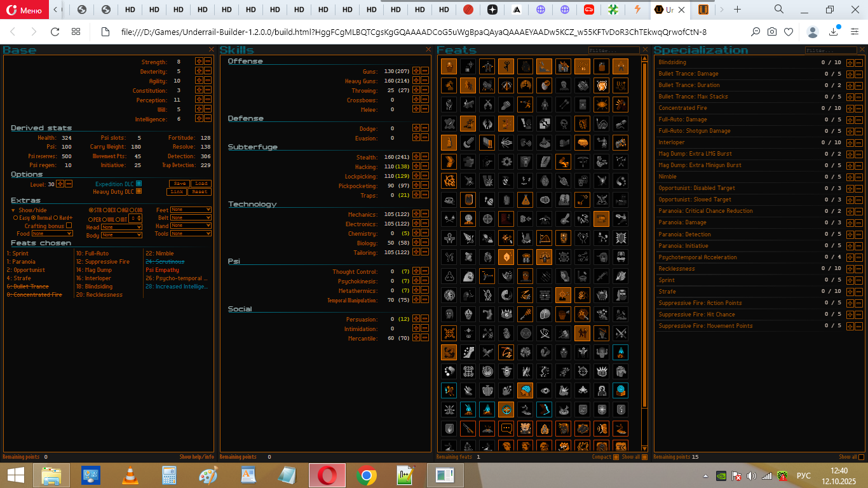This screenshot has width=868, height=488.
Task: Select '10: Full-Auto' in Feats chosen
Action: tap(93, 254)
